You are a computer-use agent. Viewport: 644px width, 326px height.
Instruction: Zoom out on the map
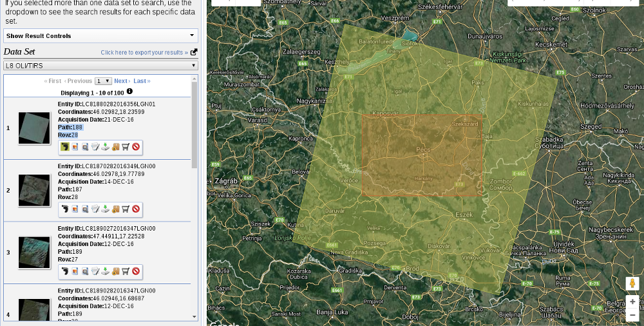(632, 315)
